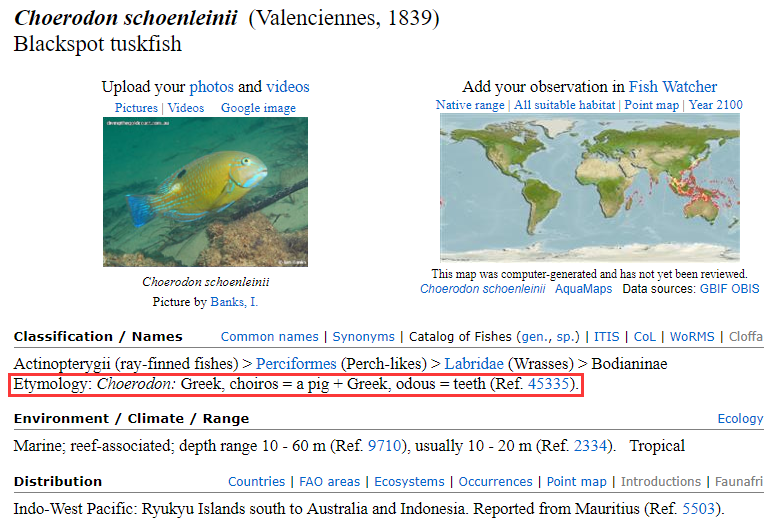The width and height of the screenshot is (779, 525).
Task: Open Catalog of Fishes 'sp.' link
Action: coord(566,337)
